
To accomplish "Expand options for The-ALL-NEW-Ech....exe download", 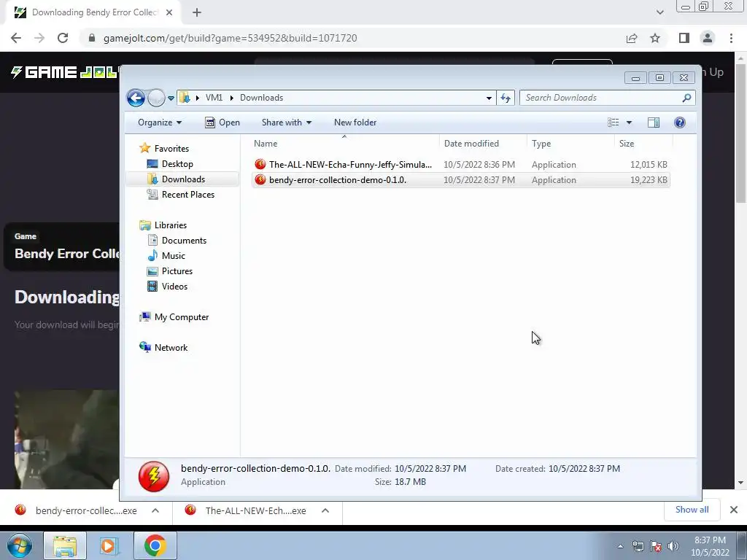I will click(325, 510).
